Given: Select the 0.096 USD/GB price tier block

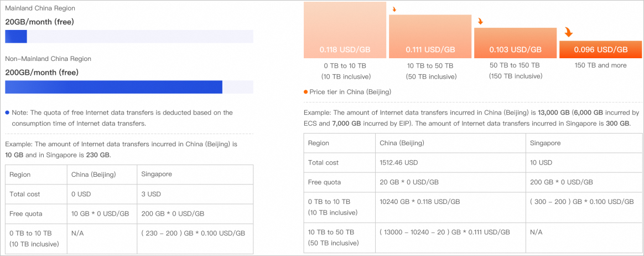Looking at the screenshot, I should click(x=600, y=49).
